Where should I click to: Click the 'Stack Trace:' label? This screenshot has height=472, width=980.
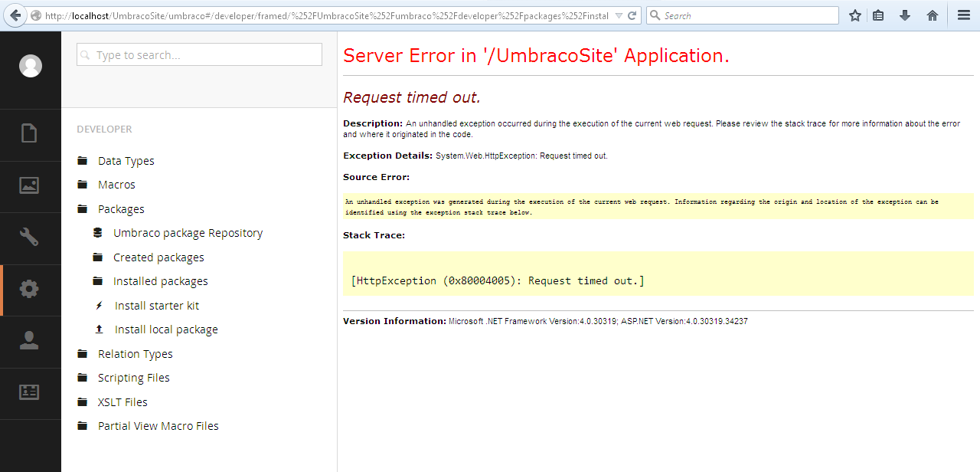click(x=374, y=235)
